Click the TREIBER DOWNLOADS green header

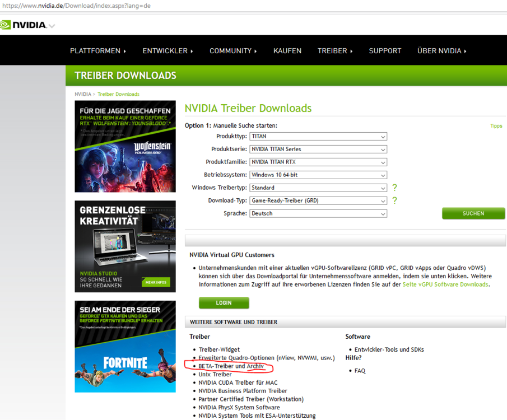[125, 76]
